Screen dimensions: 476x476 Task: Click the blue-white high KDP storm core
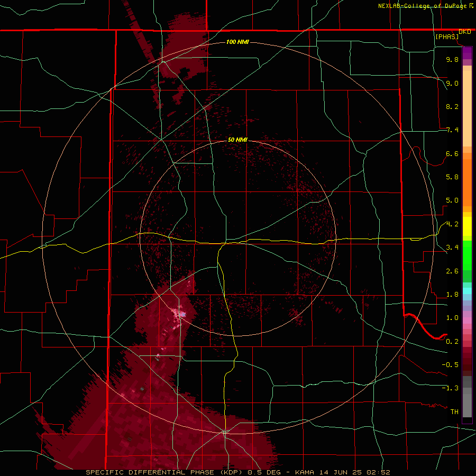coord(182,315)
